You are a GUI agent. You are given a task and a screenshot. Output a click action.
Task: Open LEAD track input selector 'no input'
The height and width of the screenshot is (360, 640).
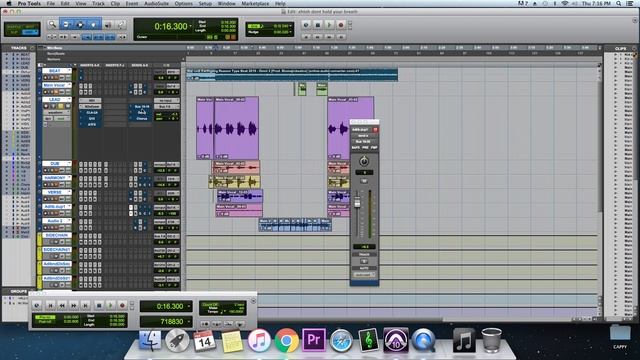(166, 100)
